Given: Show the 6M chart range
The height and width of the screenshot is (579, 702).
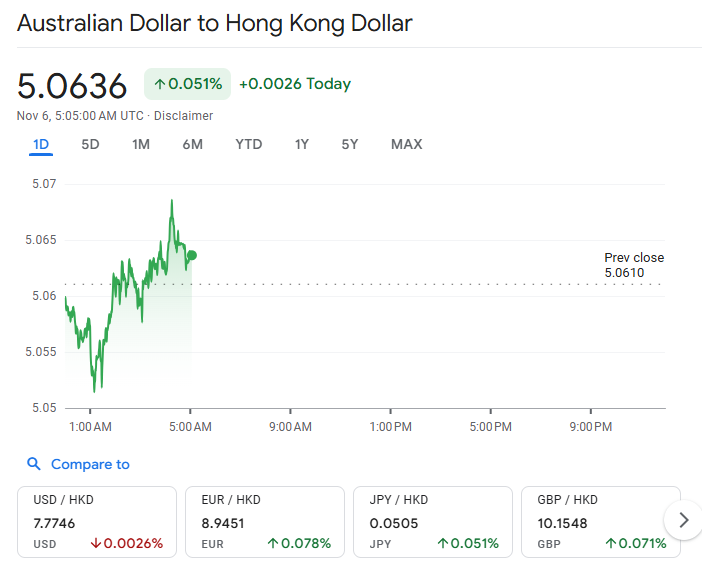Looking at the screenshot, I should click(x=193, y=144).
